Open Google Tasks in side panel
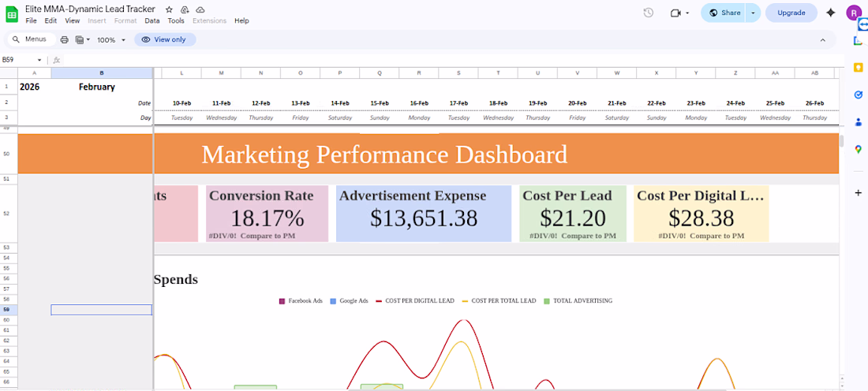This screenshot has height=391, width=868. [858, 95]
